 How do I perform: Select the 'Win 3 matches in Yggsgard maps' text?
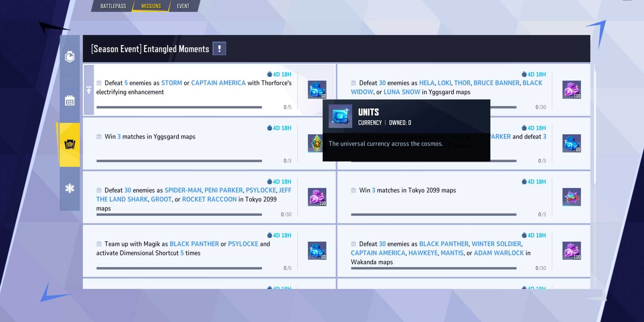click(150, 137)
